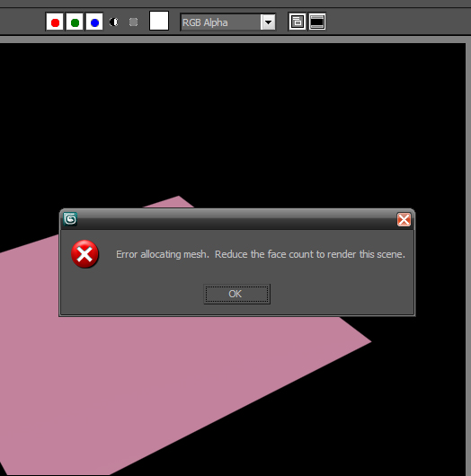This screenshot has height=476, width=471.
Task: Toggle the blue channel display
Action: (94, 22)
